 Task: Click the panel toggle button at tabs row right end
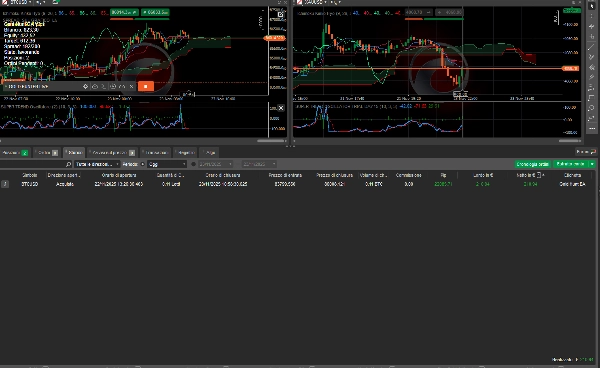point(586,152)
